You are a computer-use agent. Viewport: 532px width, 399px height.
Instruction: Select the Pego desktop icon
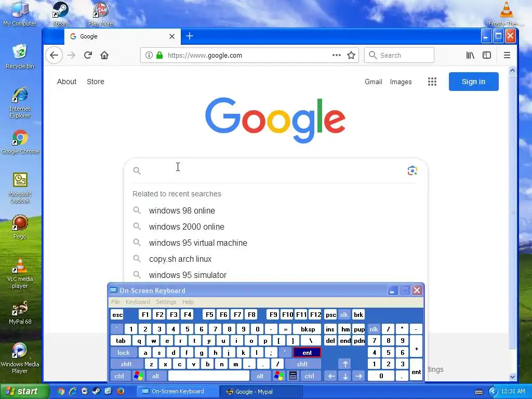(20, 227)
